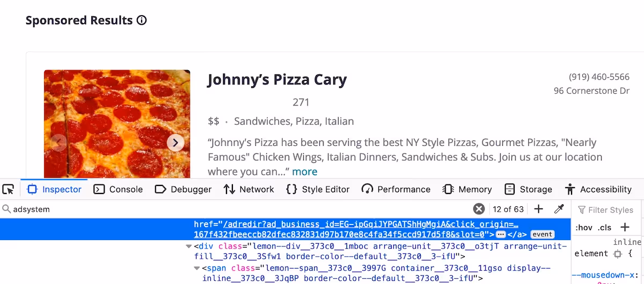The height and width of the screenshot is (284, 644).
Task: Switch to the Inspector tab
Action: coord(54,189)
